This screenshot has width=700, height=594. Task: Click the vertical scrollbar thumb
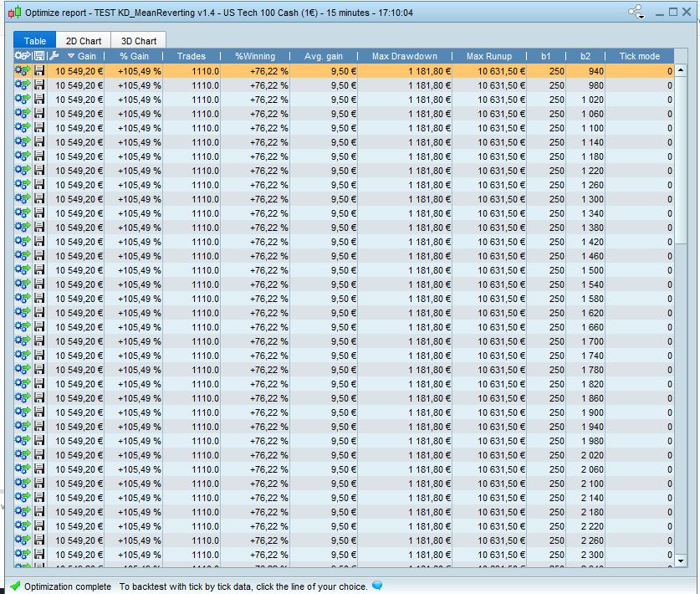coord(681,160)
